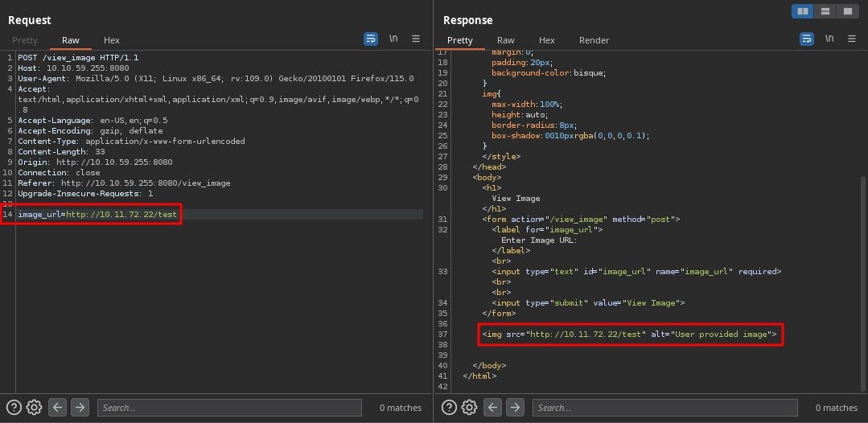Open Response panel hamburger options menu
Screen dimensions: 868x423
pos(851,39)
